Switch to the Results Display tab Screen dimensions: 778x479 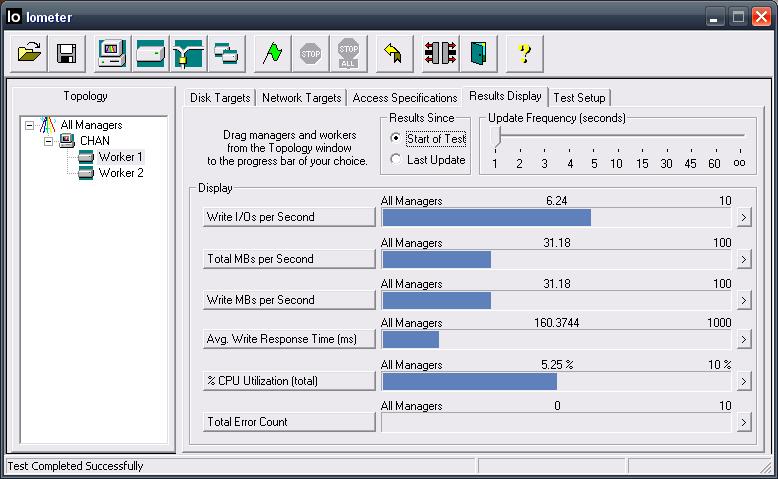tap(505, 96)
